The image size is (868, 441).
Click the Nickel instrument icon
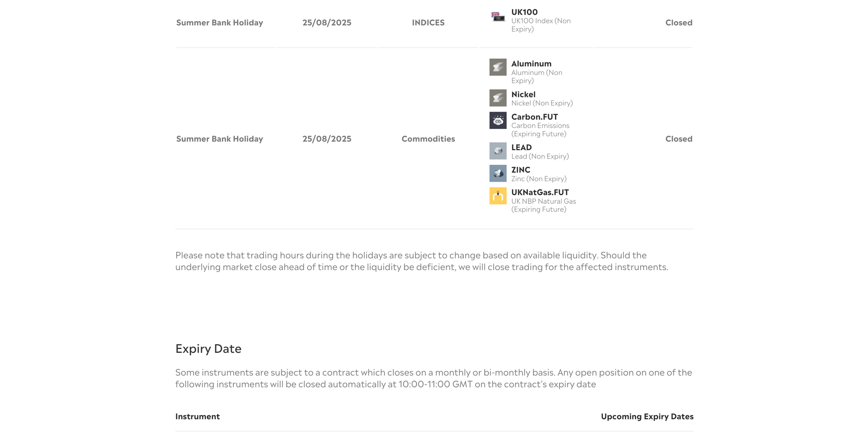pos(498,98)
